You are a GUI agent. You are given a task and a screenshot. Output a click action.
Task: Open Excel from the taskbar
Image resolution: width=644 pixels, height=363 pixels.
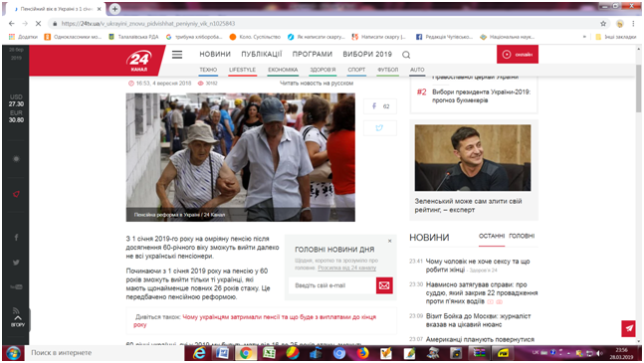(269, 353)
